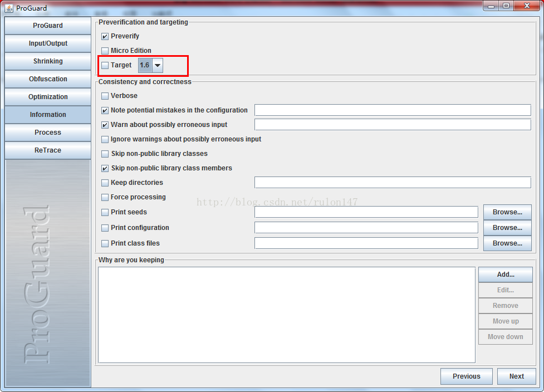Enable the Verbose checkbox
This screenshot has width=544, height=392.
(105, 96)
